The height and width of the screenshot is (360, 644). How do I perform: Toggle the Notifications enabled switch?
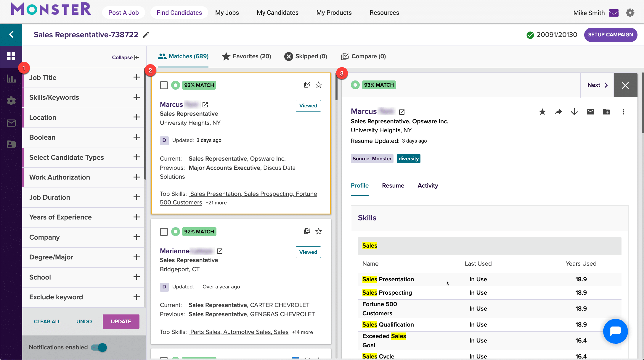[99, 347]
